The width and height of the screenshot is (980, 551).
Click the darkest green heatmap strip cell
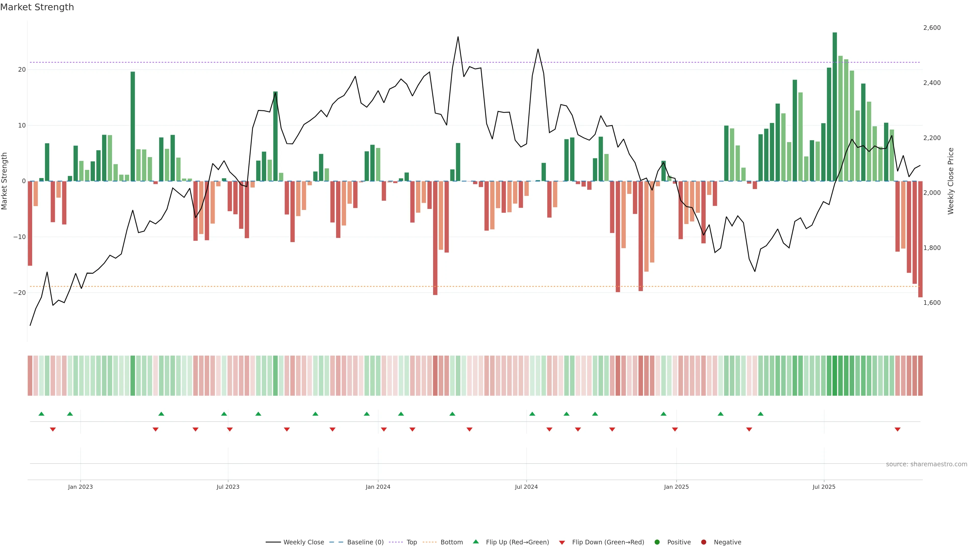click(835, 376)
